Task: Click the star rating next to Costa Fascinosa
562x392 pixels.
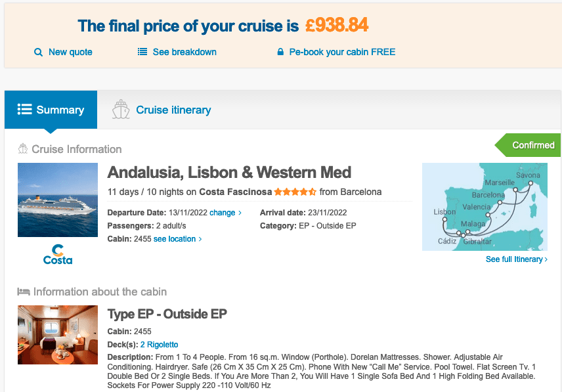Action: [295, 192]
